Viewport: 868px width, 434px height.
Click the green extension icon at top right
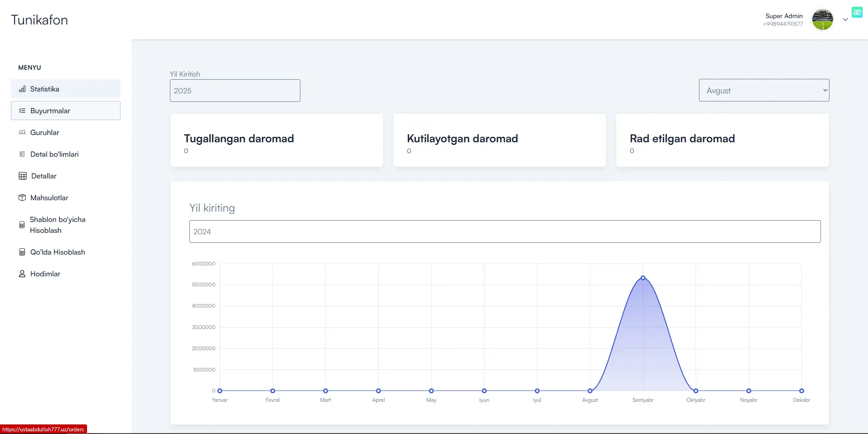857,13
